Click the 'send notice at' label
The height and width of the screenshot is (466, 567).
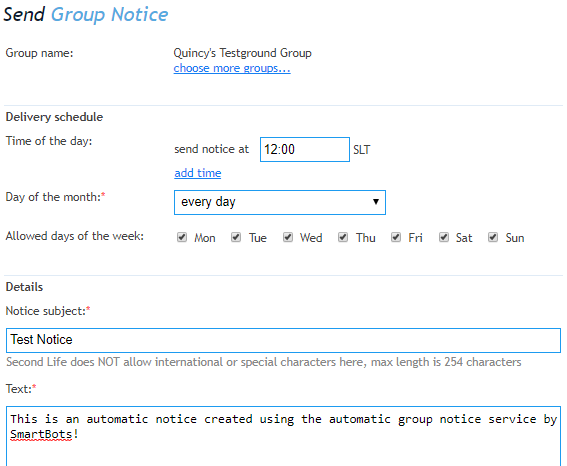212,149
